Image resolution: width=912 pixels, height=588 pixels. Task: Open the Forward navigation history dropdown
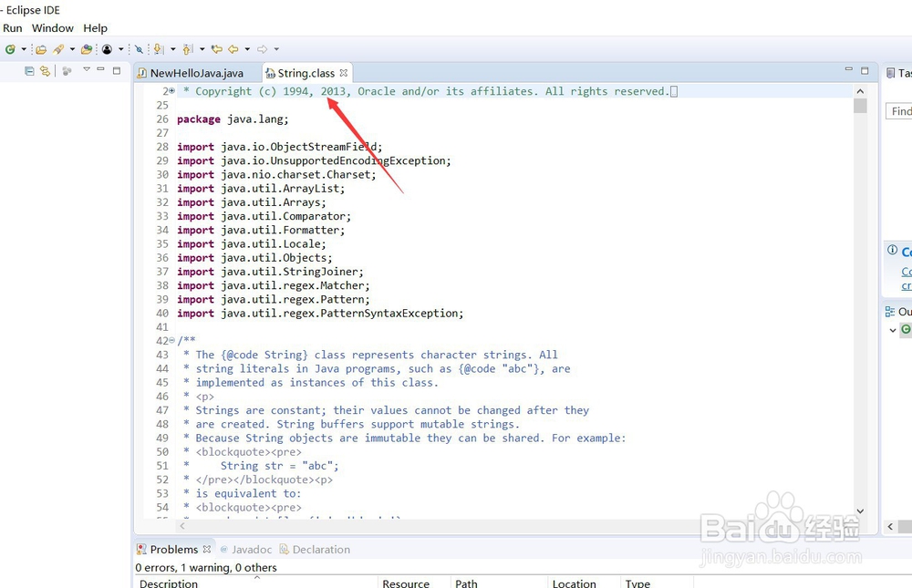click(x=276, y=49)
